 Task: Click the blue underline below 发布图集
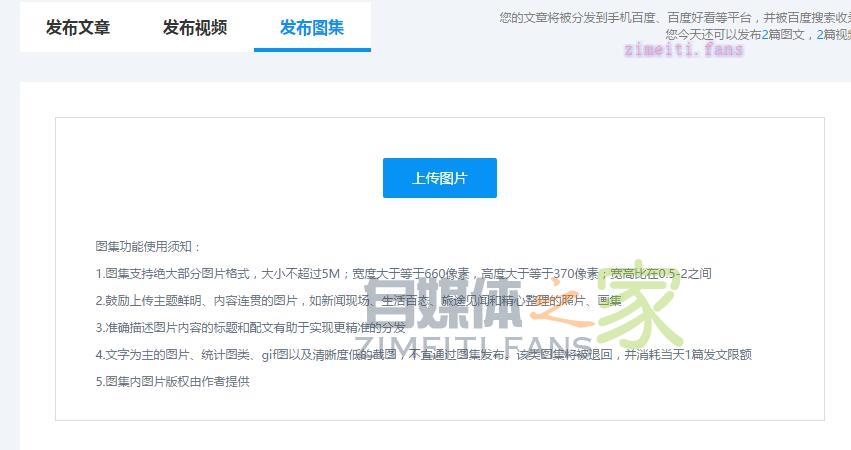point(312,49)
